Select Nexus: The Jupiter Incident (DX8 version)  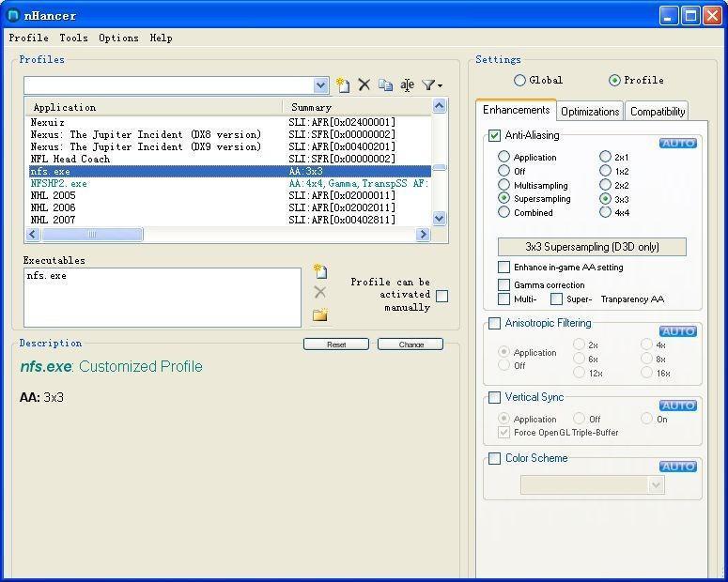(x=230, y=134)
